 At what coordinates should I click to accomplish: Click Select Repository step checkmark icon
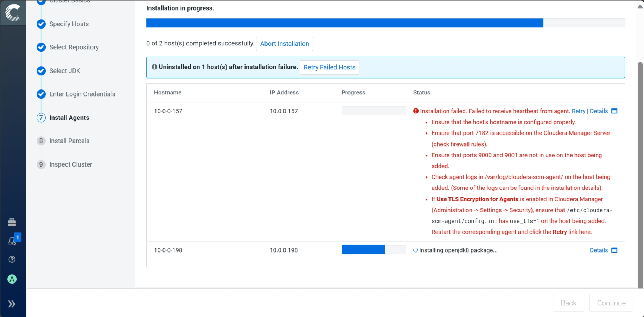41,47
